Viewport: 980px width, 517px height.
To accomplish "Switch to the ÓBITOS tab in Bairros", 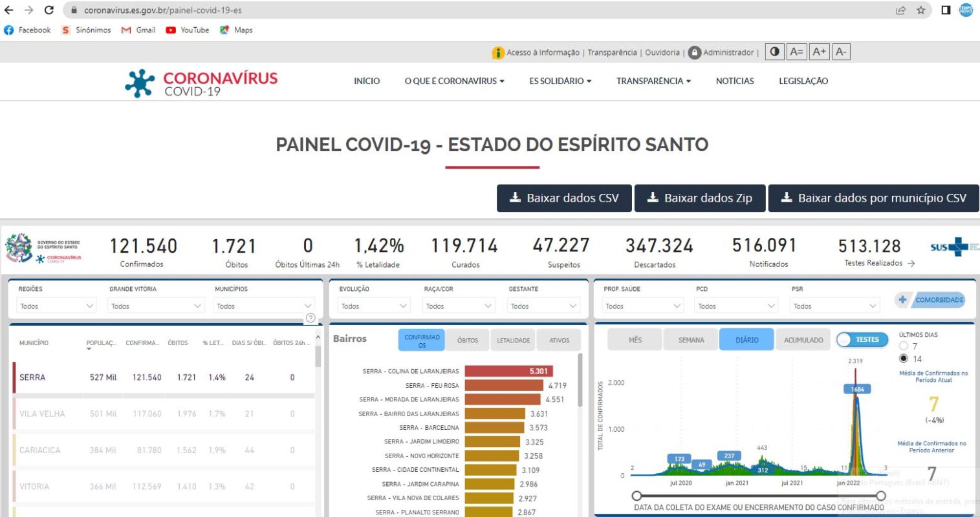I will [468, 341].
